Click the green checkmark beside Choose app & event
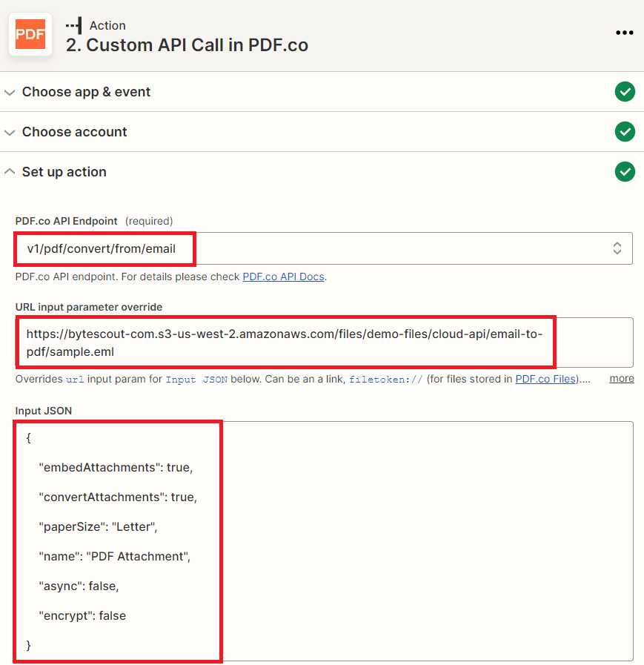The image size is (644, 665). click(625, 91)
